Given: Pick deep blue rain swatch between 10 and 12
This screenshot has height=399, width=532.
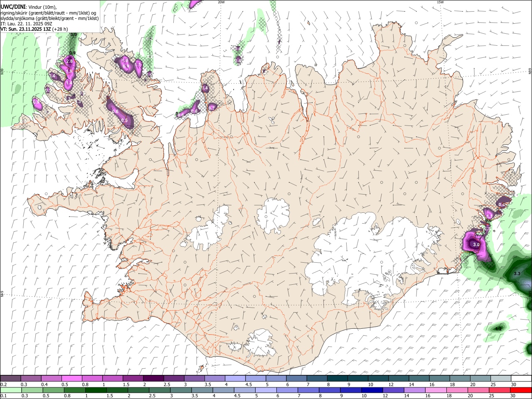Looking at the screenshot, I should (372, 390).
